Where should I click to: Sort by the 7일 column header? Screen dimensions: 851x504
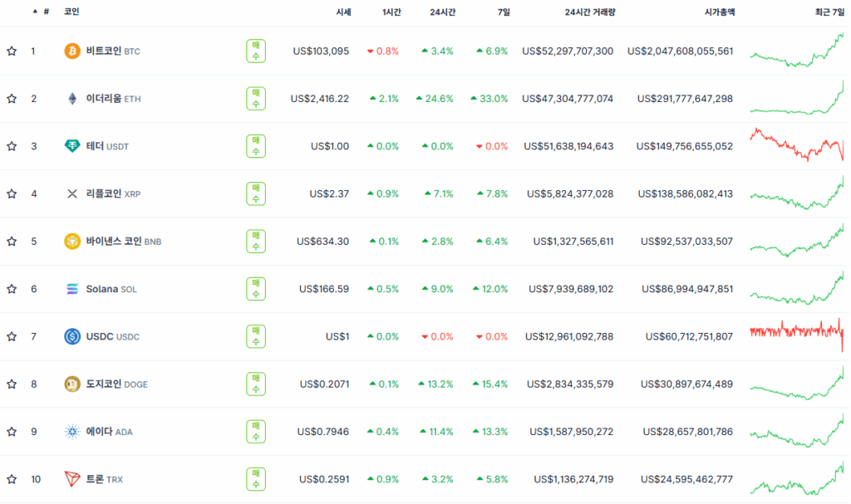[x=503, y=12]
